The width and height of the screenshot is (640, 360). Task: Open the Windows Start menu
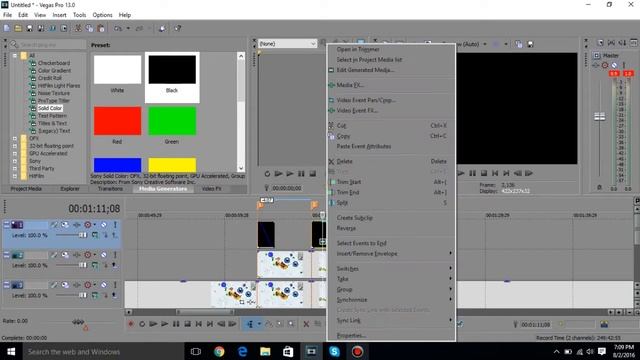[11, 351]
